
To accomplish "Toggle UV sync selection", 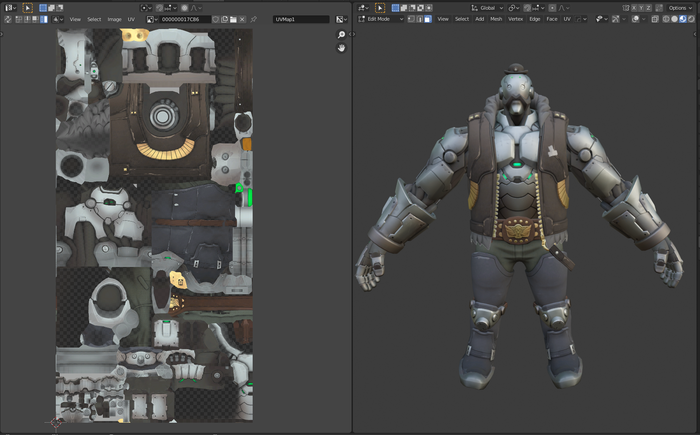I will (8, 19).
